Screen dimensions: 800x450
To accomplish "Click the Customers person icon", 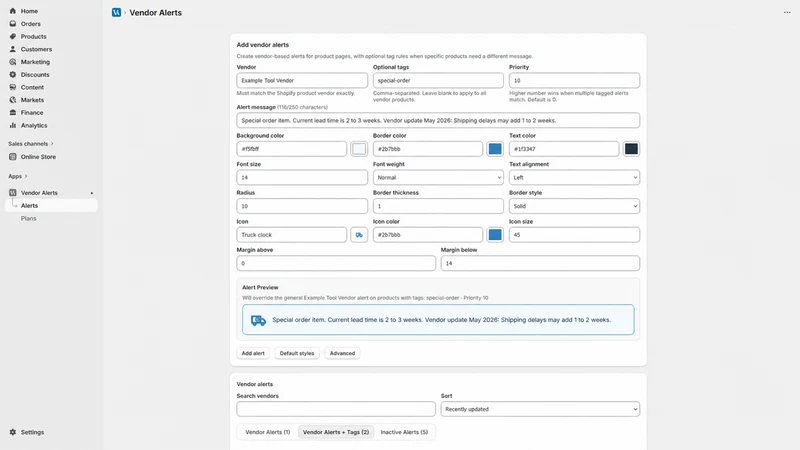I will tap(13, 49).
